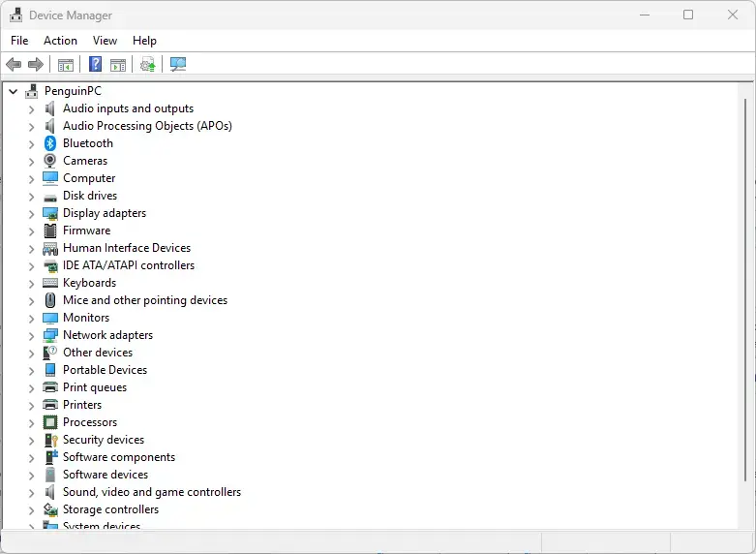Expand Software devices chevron
The height and width of the screenshot is (554, 756).
pyautogui.click(x=31, y=476)
